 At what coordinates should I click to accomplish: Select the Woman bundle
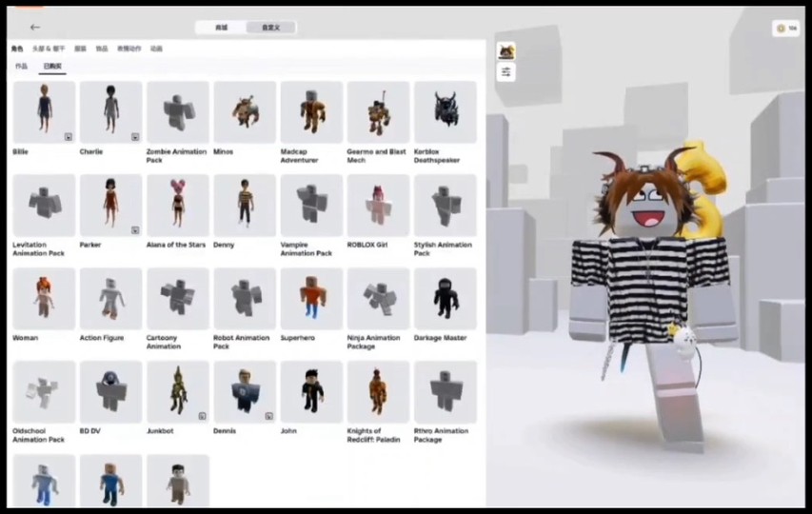(44, 299)
